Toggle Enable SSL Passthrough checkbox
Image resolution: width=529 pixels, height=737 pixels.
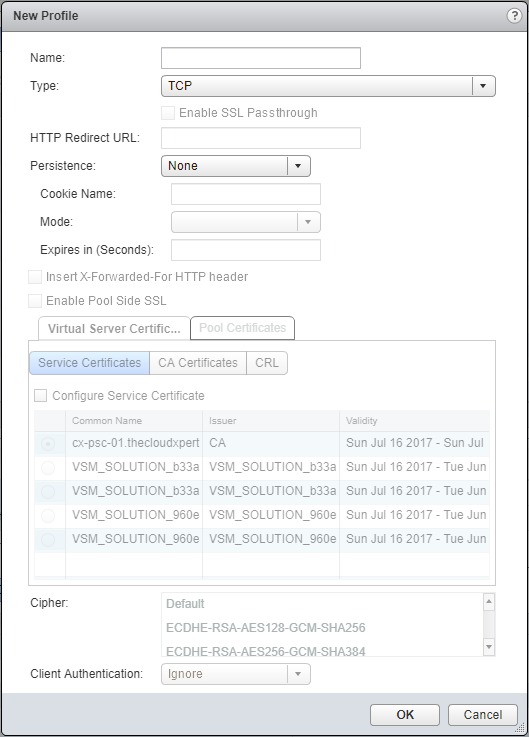168,113
